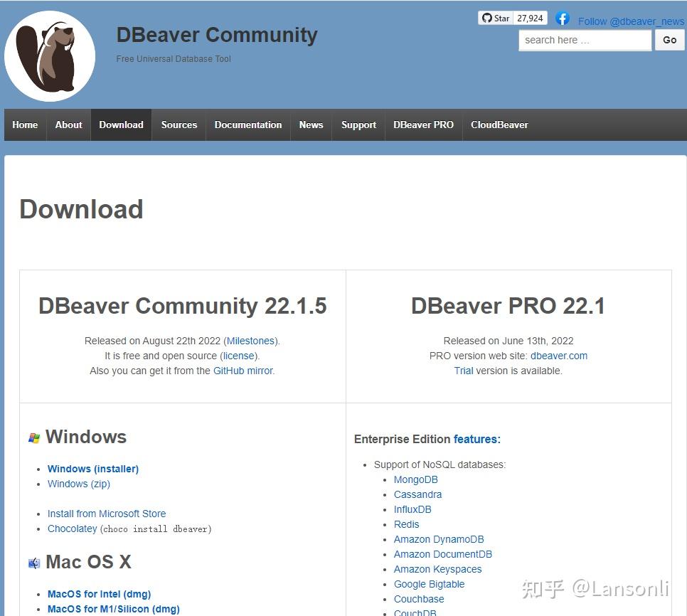Viewport: 687px width, 616px height.
Task: Click the 'choco install dbeaver' command text
Action: coord(156,529)
